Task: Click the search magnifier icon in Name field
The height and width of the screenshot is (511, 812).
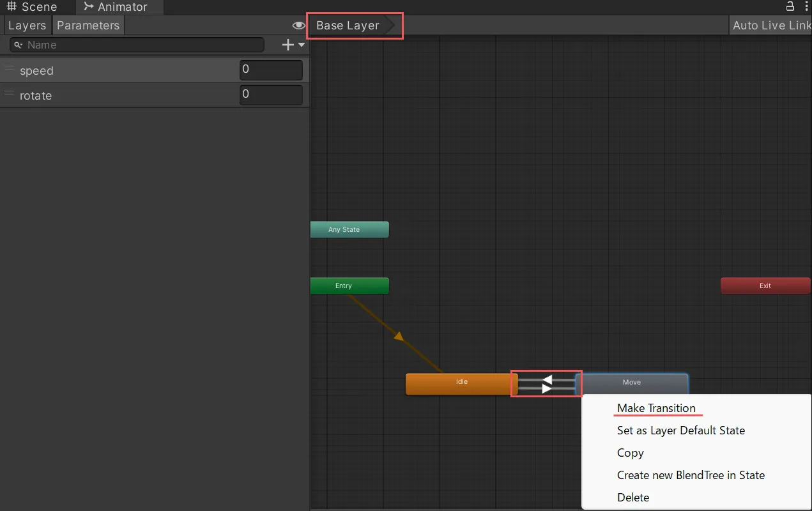Action: pyautogui.click(x=19, y=45)
